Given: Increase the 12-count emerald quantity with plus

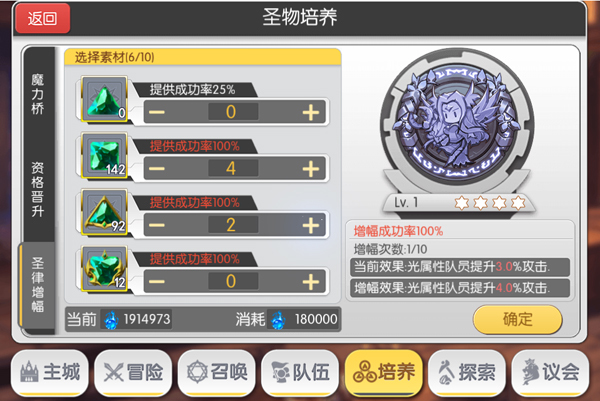Looking at the screenshot, I should [x=311, y=282].
